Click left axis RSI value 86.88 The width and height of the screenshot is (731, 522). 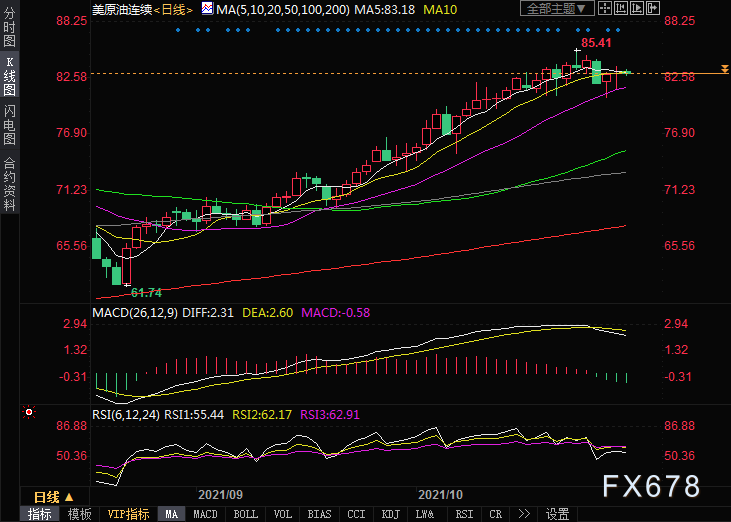[72, 426]
